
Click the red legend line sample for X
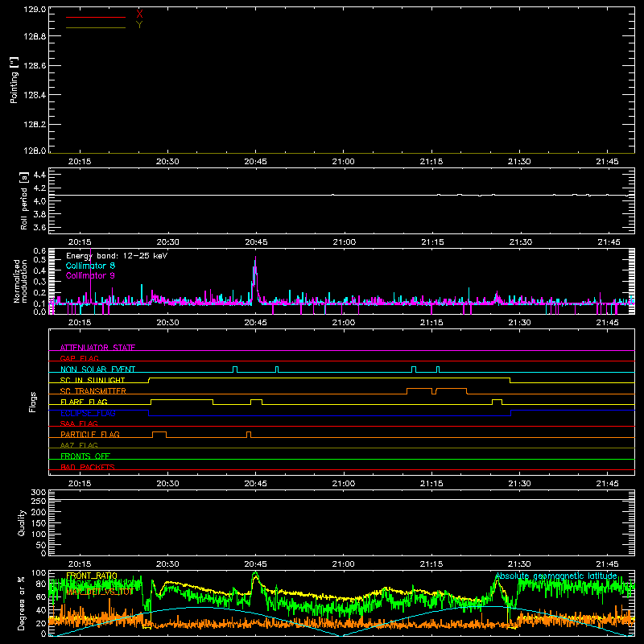click(96, 17)
